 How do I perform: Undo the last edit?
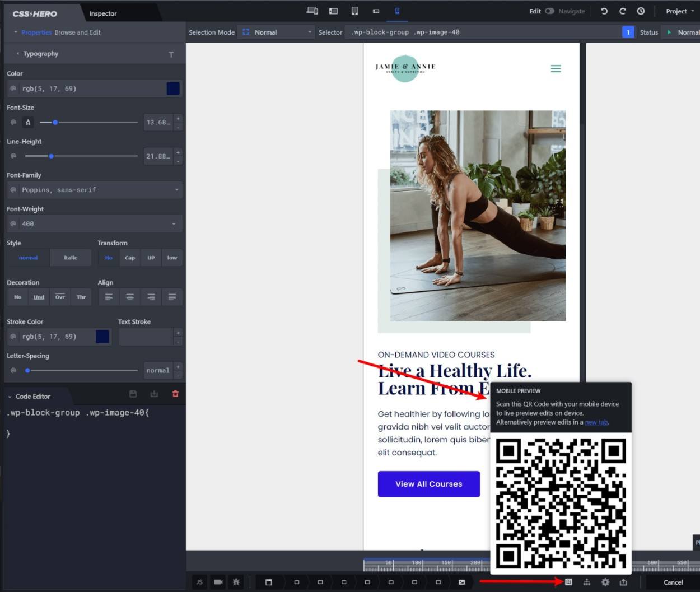pos(604,11)
